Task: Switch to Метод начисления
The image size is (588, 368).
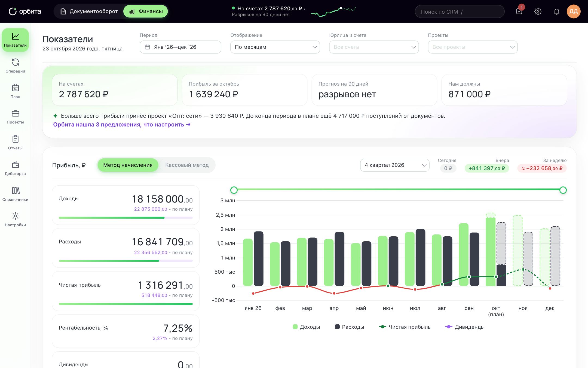Action: (x=128, y=165)
